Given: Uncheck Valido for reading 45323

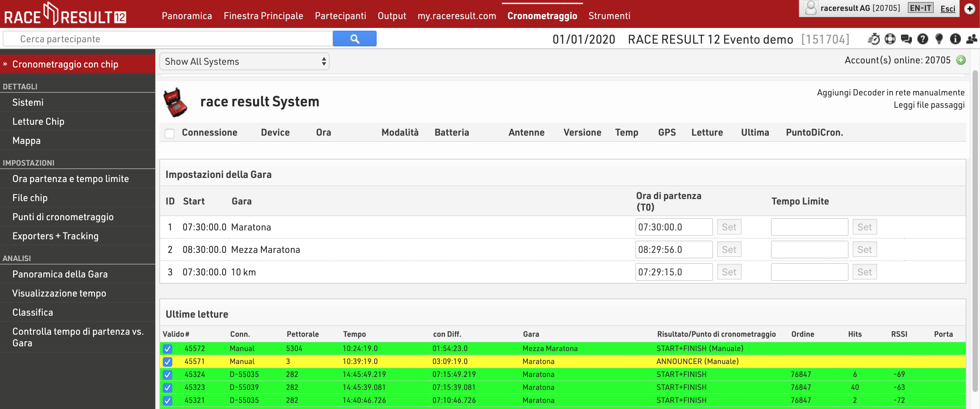Looking at the screenshot, I should point(168,387).
